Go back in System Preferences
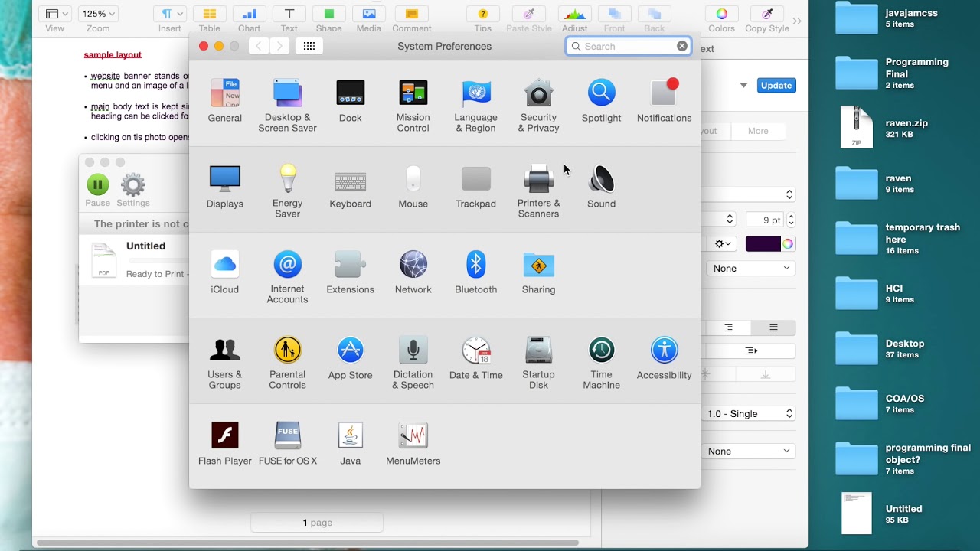The image size is (980, 551). click(259, 46)
